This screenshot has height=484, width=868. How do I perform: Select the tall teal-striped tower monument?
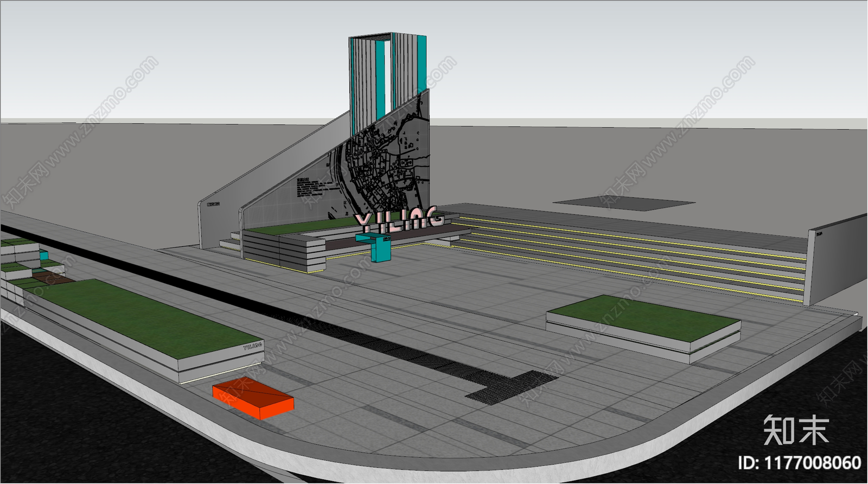(x=387, y=81)
